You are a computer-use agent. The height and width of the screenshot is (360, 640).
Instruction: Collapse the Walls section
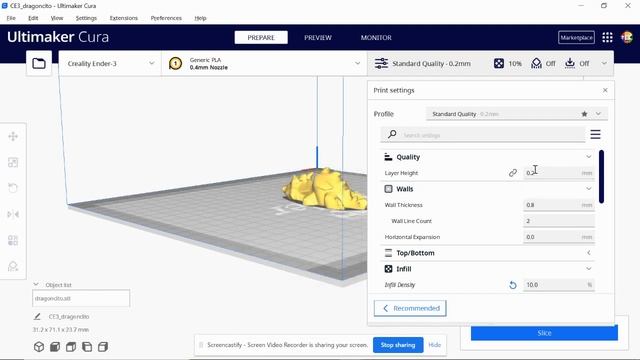coord(589,189)
